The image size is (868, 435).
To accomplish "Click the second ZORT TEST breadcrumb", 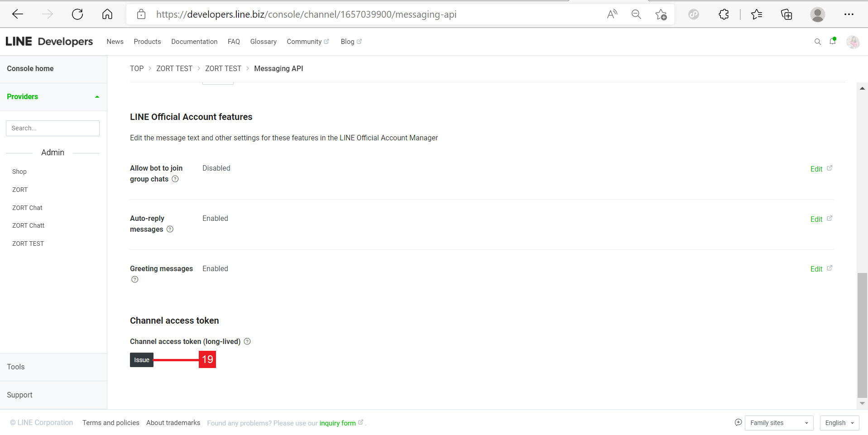I will (x=223, y=69).
